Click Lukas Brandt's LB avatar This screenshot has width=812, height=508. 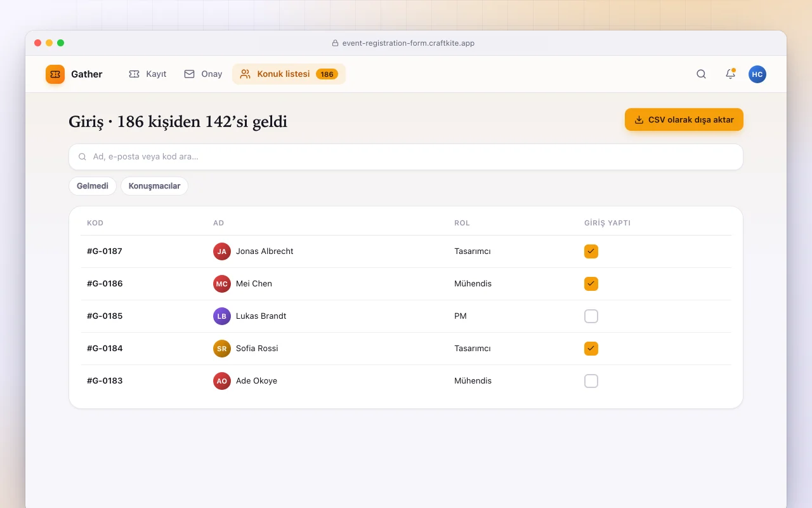point(222,316)
